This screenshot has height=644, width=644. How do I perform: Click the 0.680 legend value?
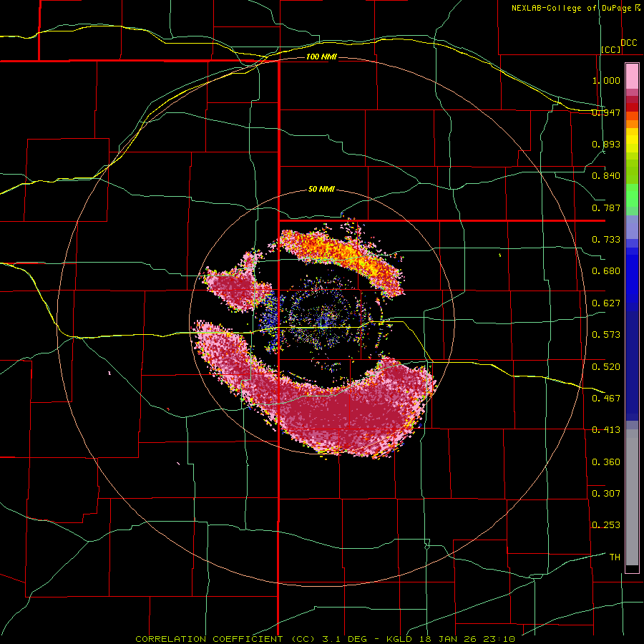(x=606, y=271)
